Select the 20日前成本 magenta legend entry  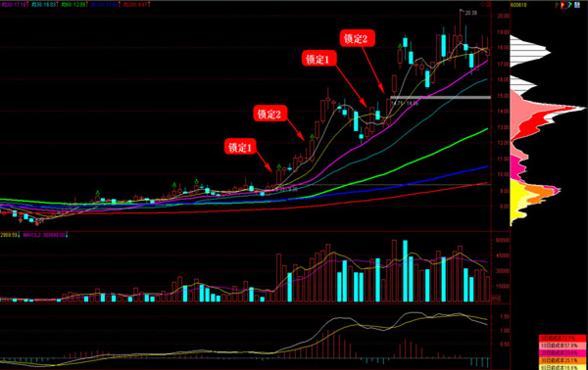click(x=563, y=353)
